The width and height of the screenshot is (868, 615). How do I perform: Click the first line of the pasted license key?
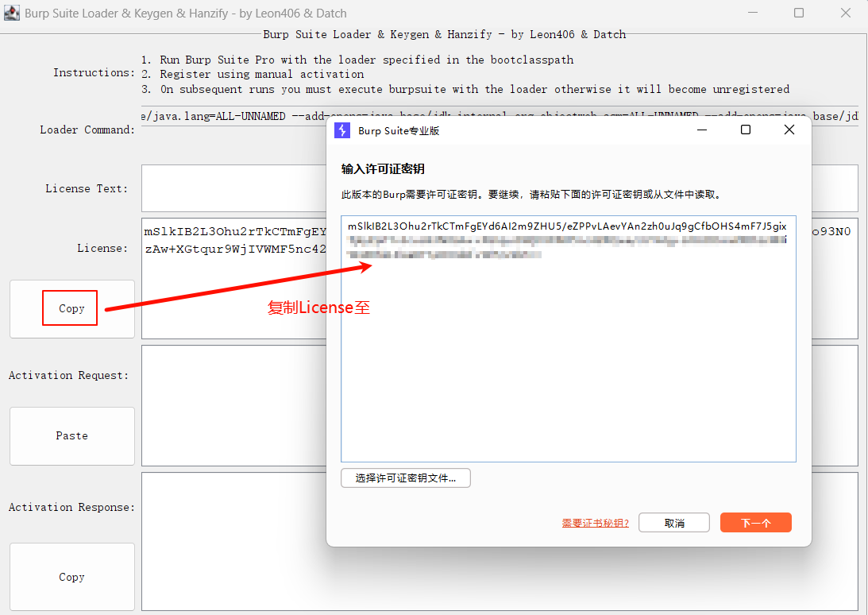[567, 226]
